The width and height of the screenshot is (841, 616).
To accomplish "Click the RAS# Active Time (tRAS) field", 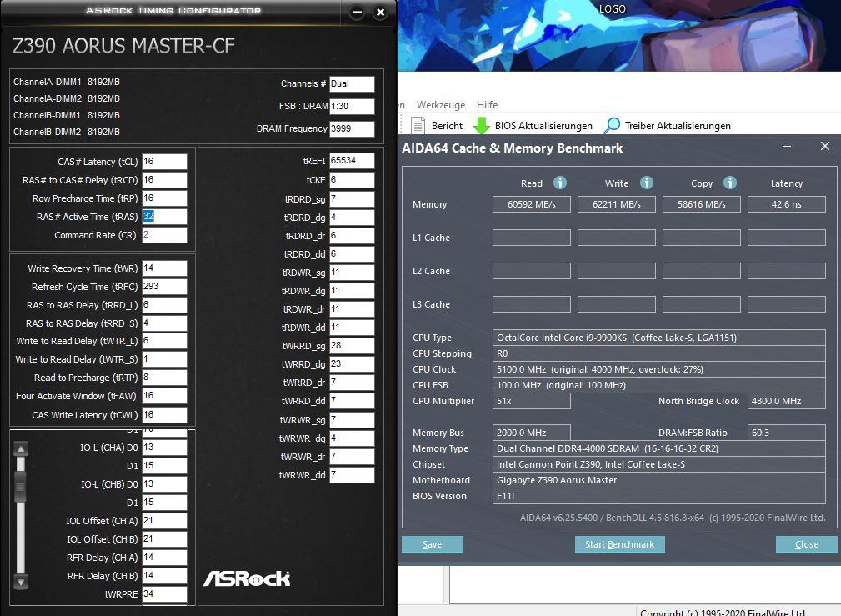I will click(x=164, y=216).
